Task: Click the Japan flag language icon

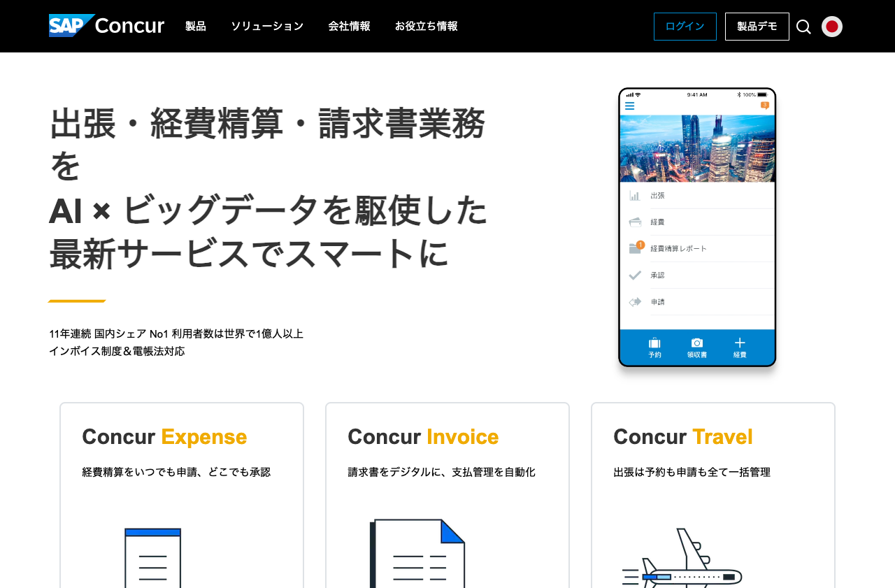Action: tap(831, 26)
